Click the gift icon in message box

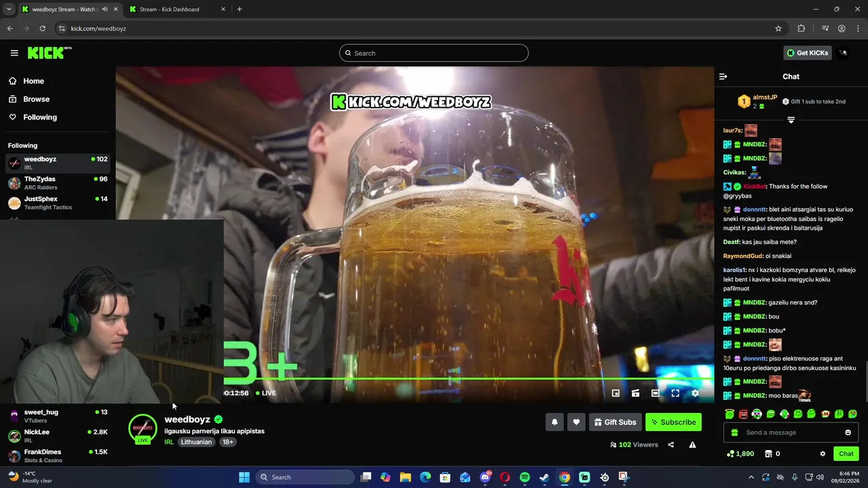pos(734,432)
